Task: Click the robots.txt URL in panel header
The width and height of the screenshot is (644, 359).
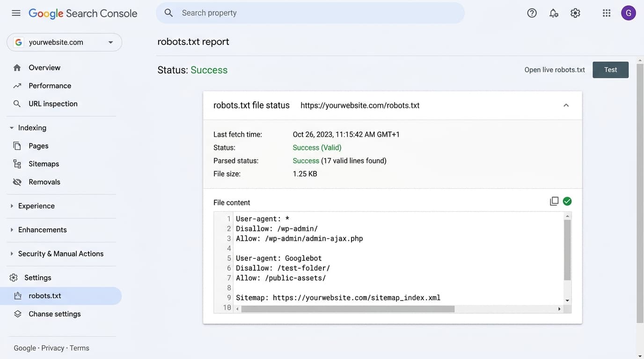Action: 360,106
